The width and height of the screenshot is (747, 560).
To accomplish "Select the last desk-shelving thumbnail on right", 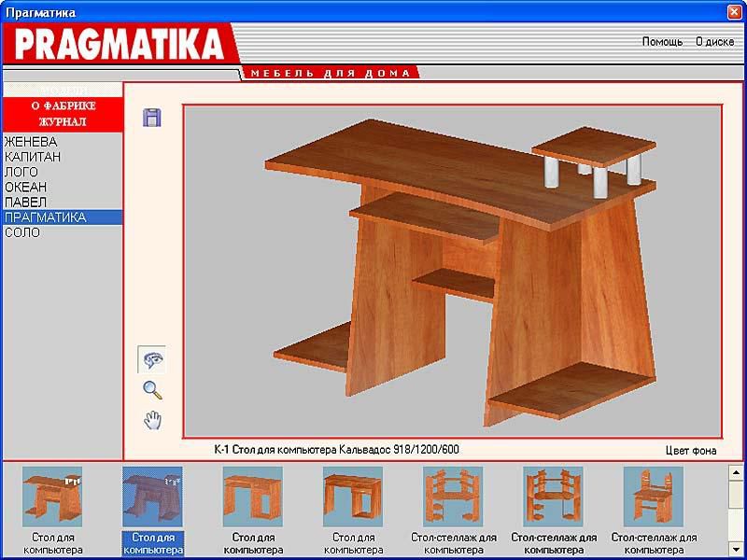I will click(653, 497).
